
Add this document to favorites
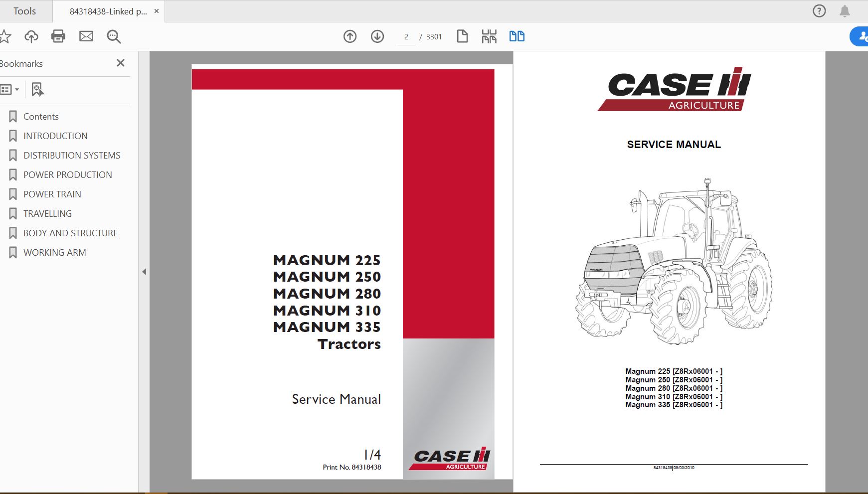tap(5, 36)
